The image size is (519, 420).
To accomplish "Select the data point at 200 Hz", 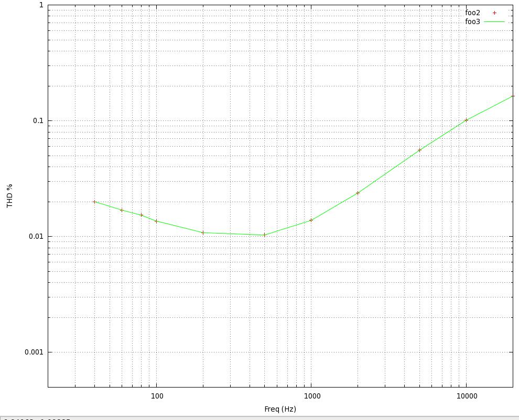I will pos(203,233).
